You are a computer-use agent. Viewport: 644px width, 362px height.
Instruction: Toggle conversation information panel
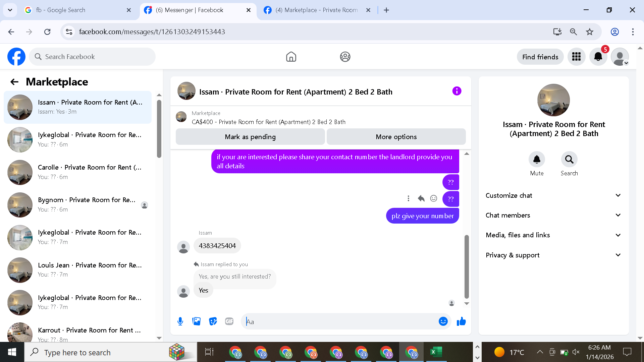pyautogui.click(x=457, y=91)
